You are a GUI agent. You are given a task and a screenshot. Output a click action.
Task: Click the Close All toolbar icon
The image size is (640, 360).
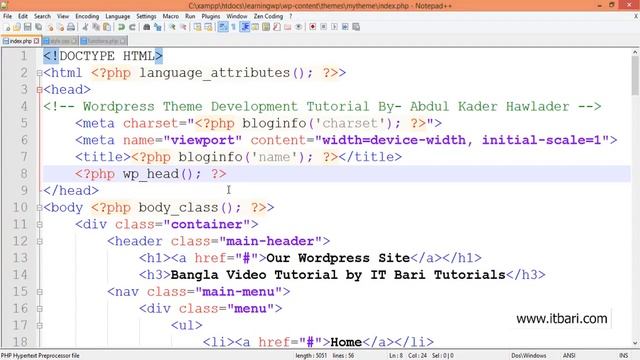[x=60, y=27]
